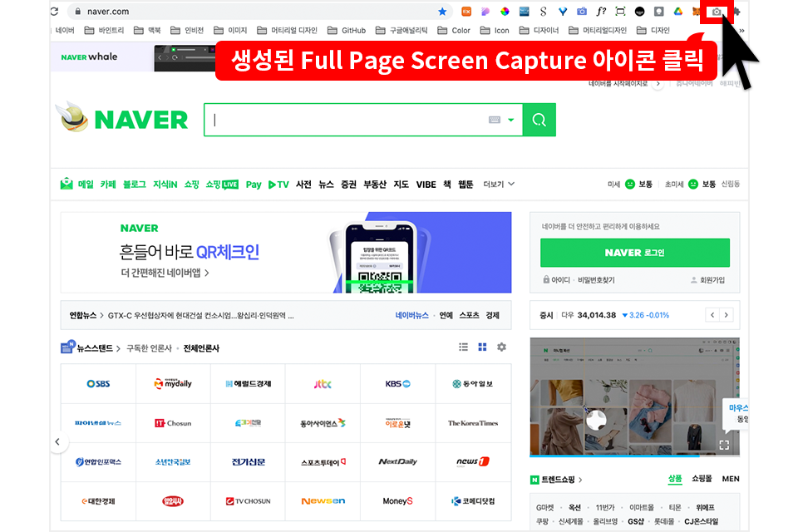The width and height of the screenshot is (798, 532).
Task: Open the 스포츠 news link
Action: tap(469, 315)
